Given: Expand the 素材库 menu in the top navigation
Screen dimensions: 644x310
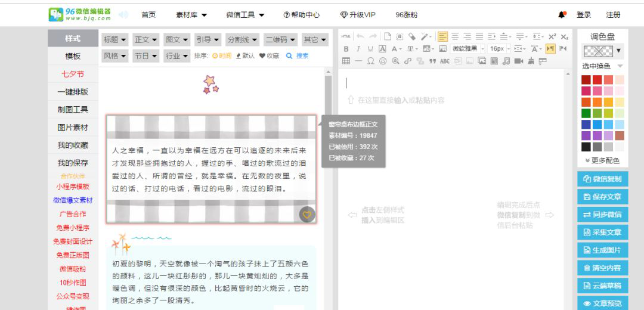Looking at the screenshot, I should (x=191, y=15).
